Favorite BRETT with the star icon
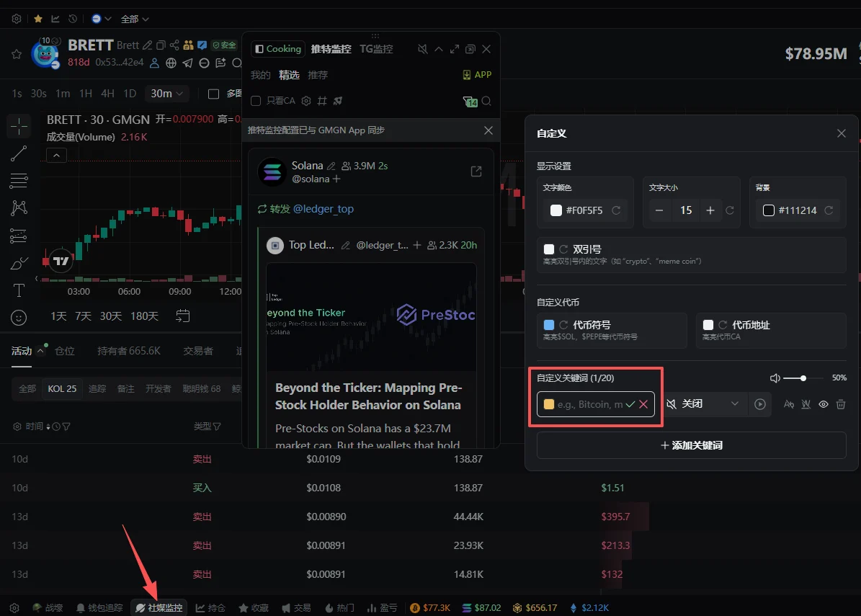The image size is (861, 616). coord(17,54)
